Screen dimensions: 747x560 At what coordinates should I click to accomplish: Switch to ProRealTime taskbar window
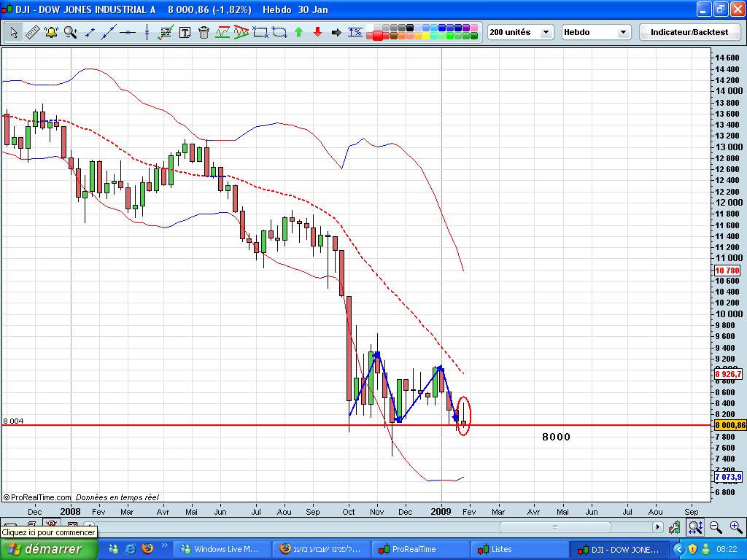(x=421, y=549)
